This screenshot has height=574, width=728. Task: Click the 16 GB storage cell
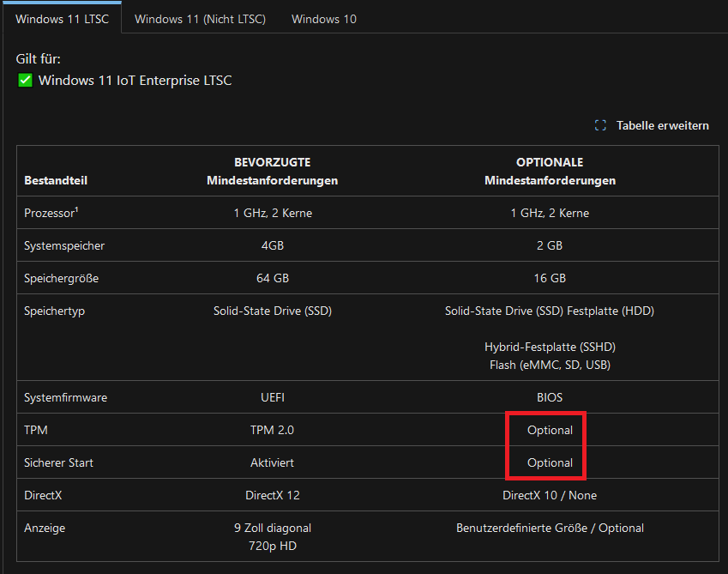(550, 278)
